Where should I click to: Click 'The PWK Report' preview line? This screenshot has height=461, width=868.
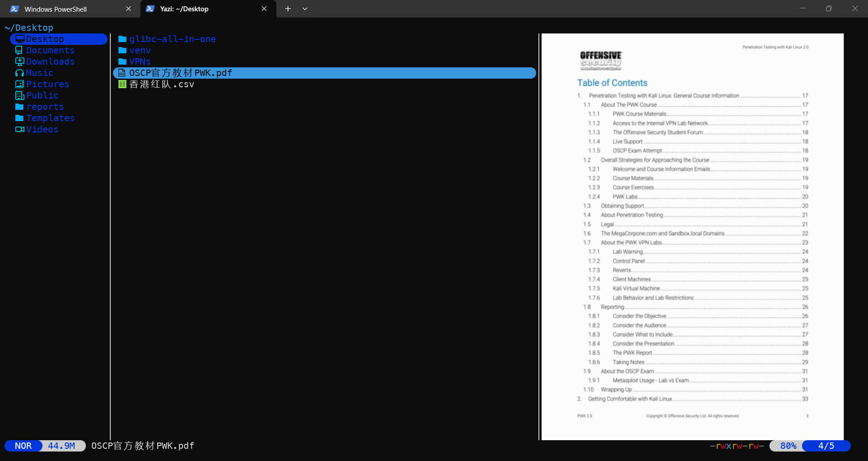(632, 353)
